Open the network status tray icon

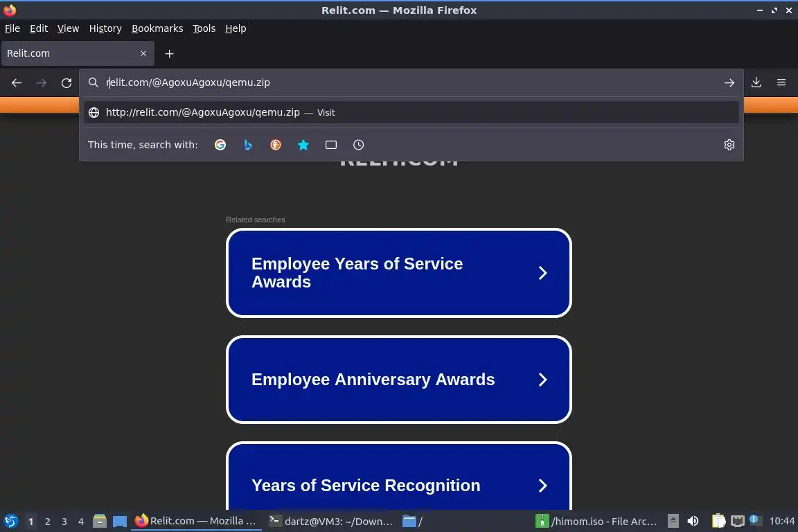tap(738, 522)
